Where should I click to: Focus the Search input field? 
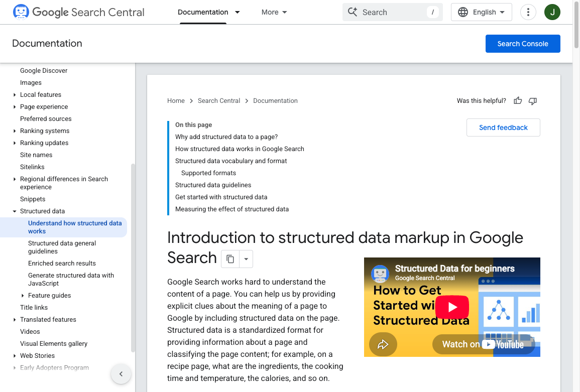coord(393,12)
